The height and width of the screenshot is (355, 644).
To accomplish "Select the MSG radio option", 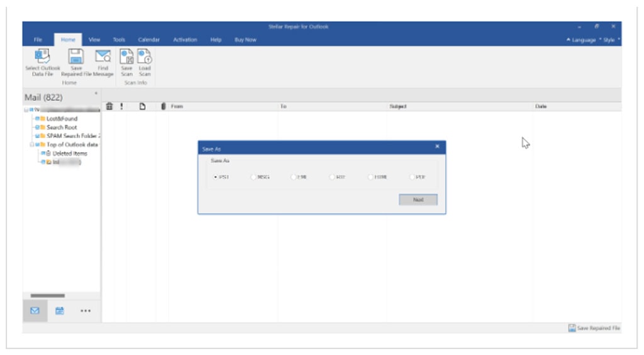I will [253, 177].
